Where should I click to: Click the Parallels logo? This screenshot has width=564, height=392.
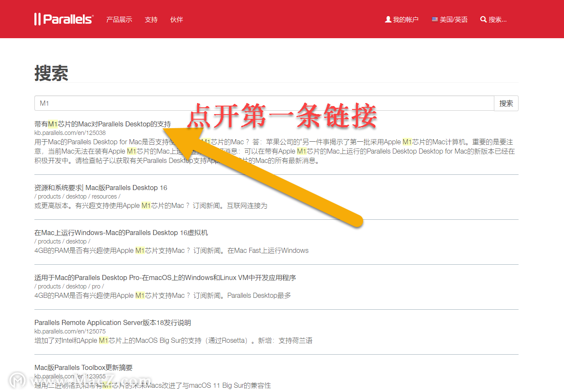64,19
